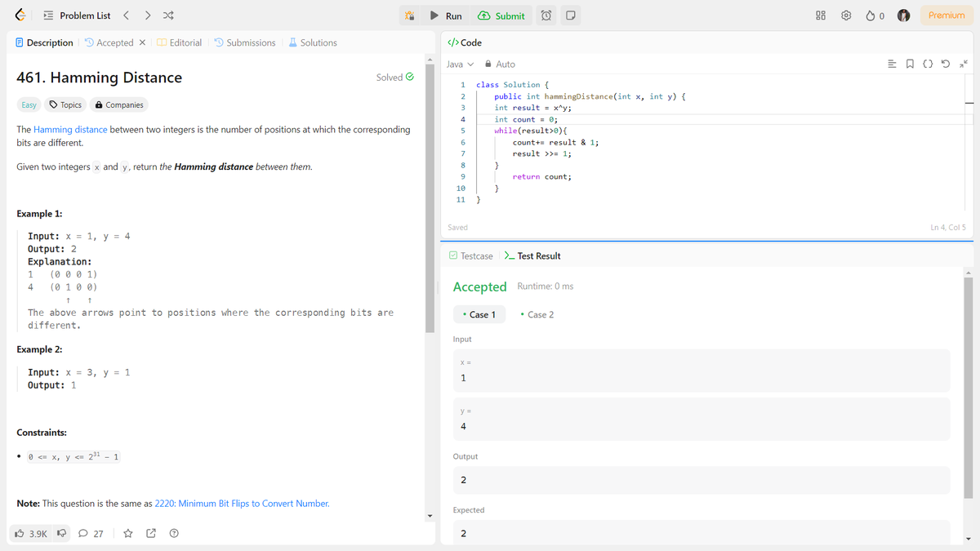Click the Code panel header
980x551 pixels.
(x=465, y=42)
